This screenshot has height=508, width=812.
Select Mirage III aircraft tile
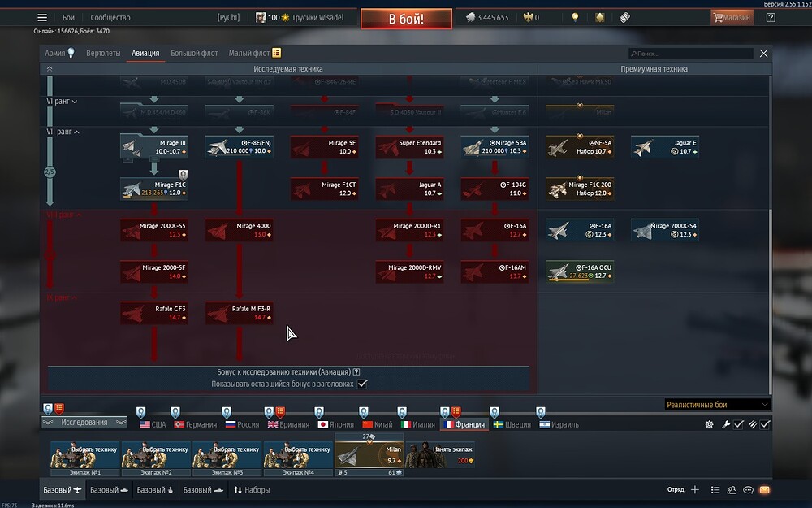point(153,147)
